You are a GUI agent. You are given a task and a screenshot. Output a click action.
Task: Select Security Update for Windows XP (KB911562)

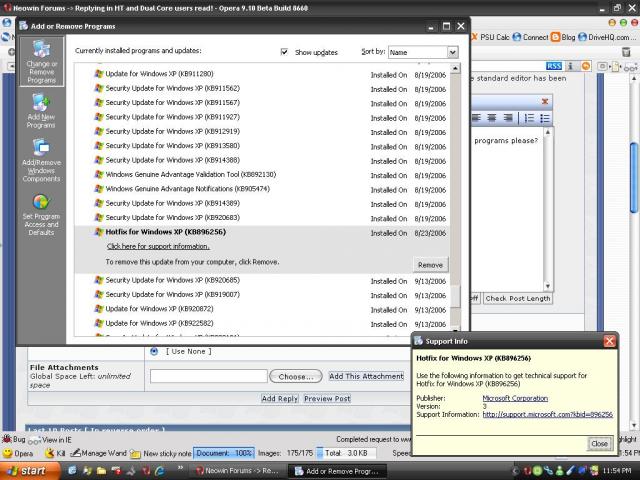262,89
